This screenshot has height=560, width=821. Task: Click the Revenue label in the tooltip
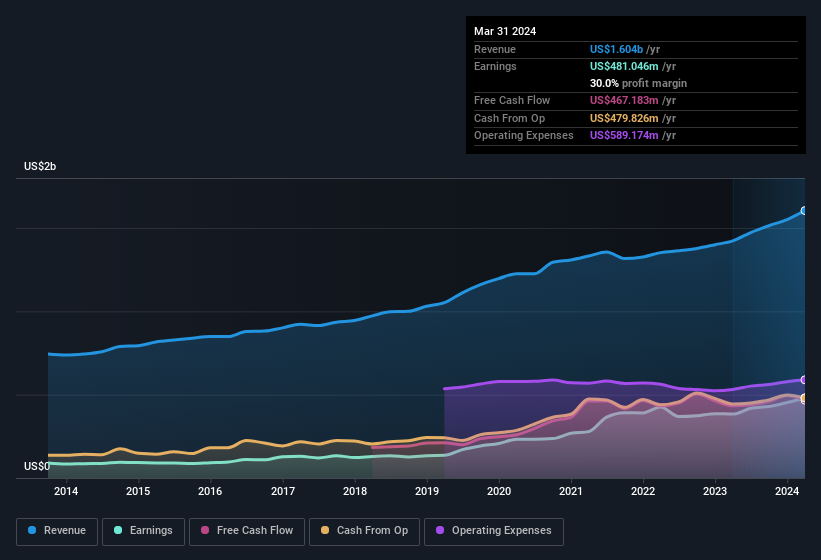[x=495, y=49]
